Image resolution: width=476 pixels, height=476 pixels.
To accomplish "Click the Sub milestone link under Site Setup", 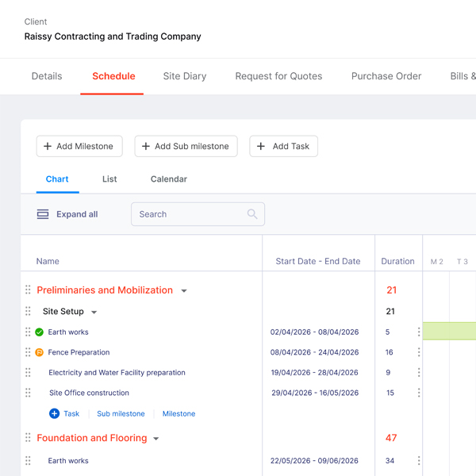I will pyautogui.click(x=121, y=413).
